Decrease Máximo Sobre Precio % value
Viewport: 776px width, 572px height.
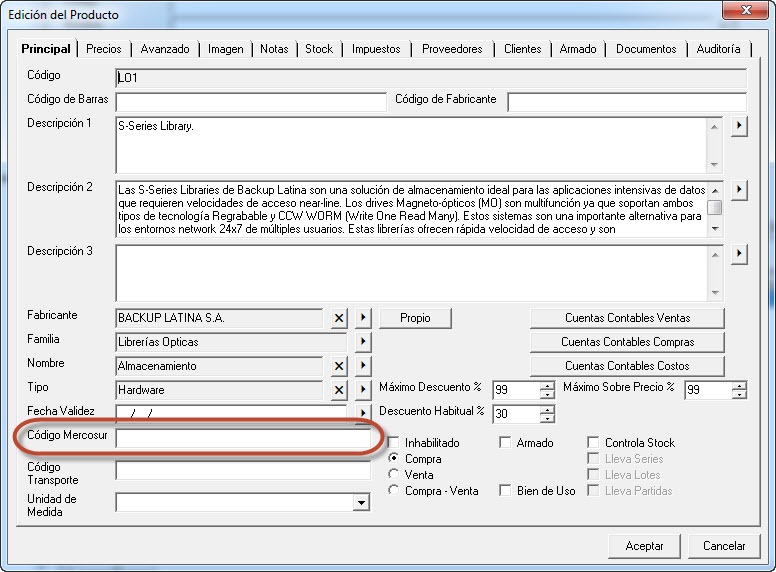[739, 394]
